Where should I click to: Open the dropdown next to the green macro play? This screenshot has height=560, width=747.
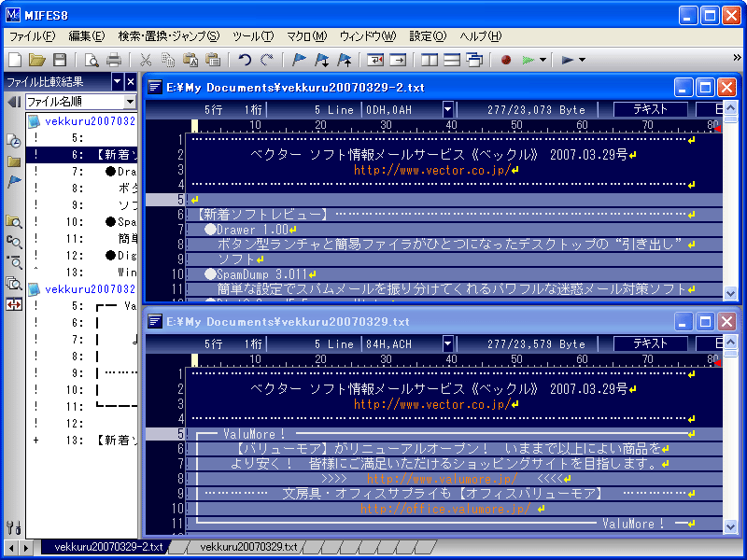[x=543, y=60]
